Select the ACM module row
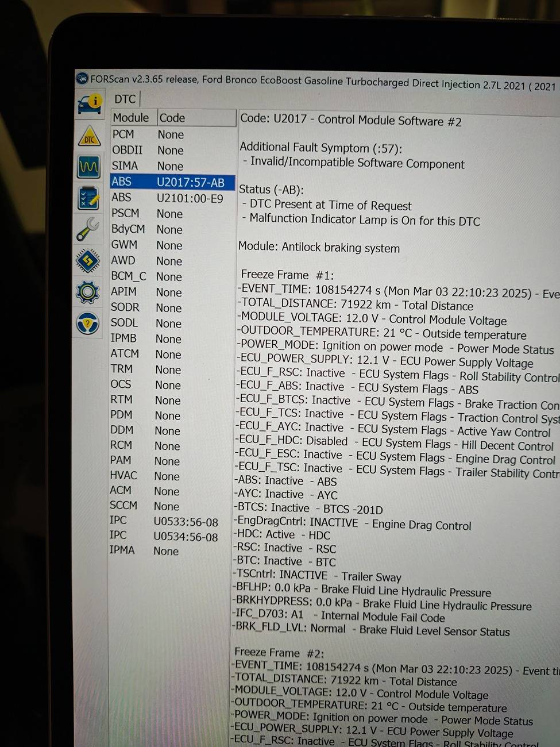560x747 pixels. (171, 491)
